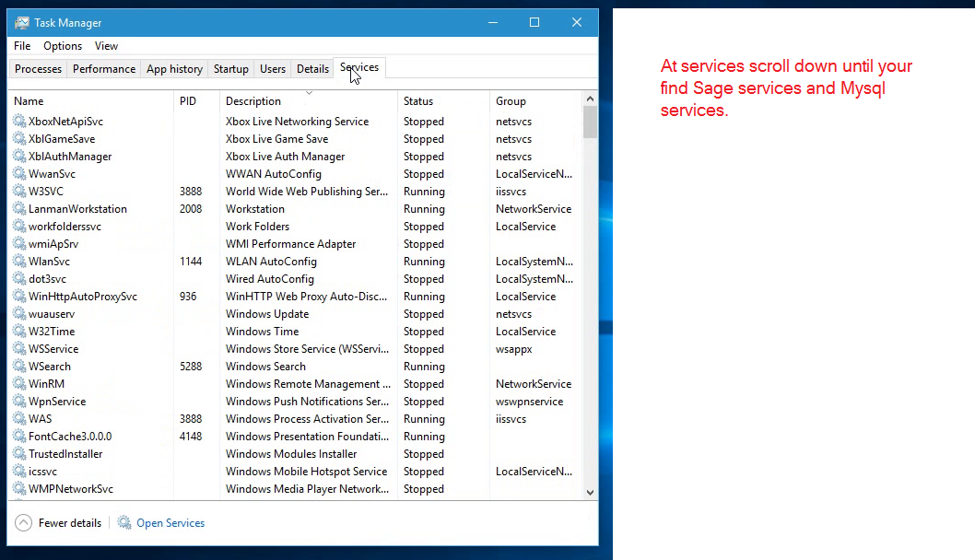Go to the Users tab

coord(273,69)
